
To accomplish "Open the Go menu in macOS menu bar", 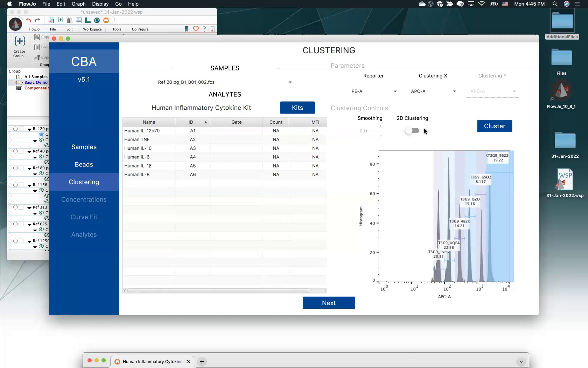I will tap(118, 4).
